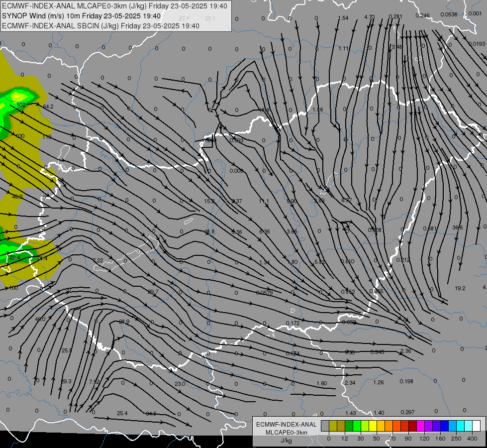Image resolution: width=487 pixels, height=448 pixels.
Task: Click the grid value 29.3
Action: 66,381
